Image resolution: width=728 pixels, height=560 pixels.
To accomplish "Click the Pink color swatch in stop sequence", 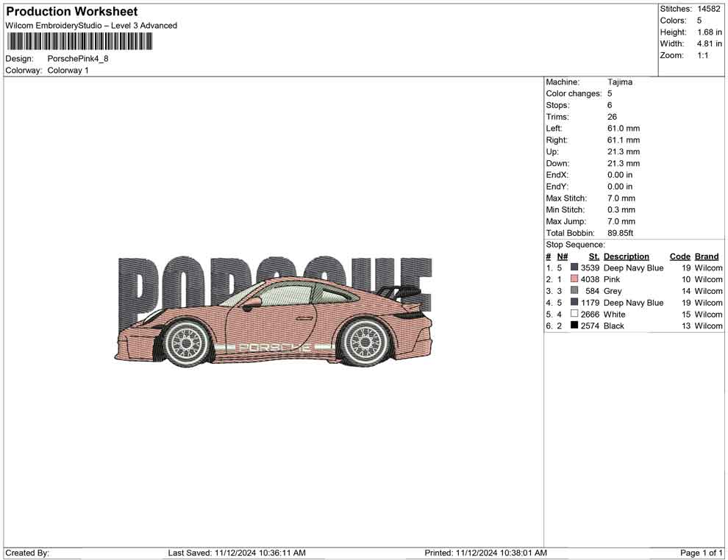I will [574, 279].
